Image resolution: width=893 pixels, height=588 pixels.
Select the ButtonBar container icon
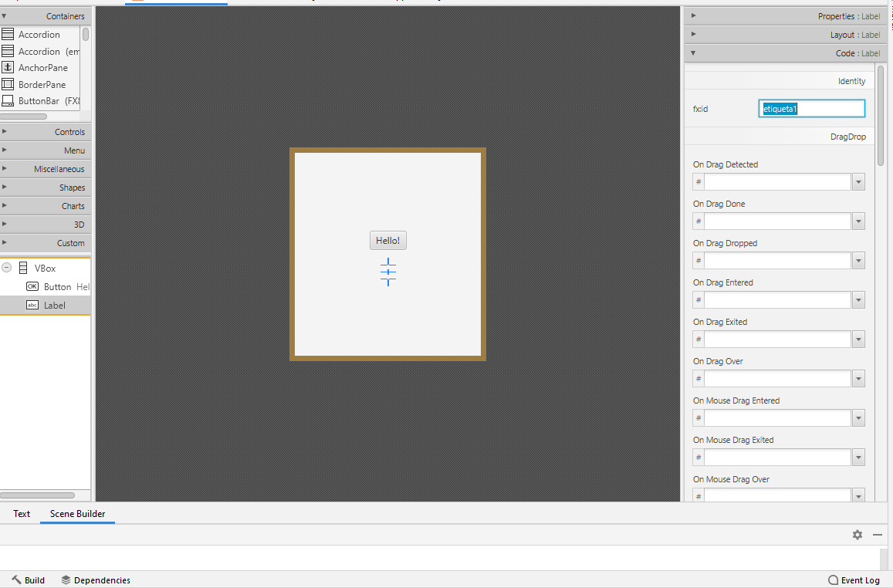(x=8, y=101)
